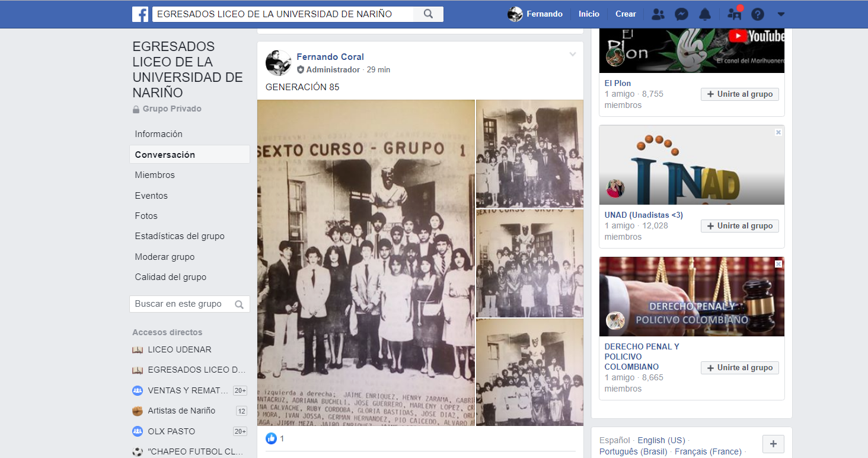Join the El Plon group
This screenshot has width=868, height=458.
[x=739, y=94]
